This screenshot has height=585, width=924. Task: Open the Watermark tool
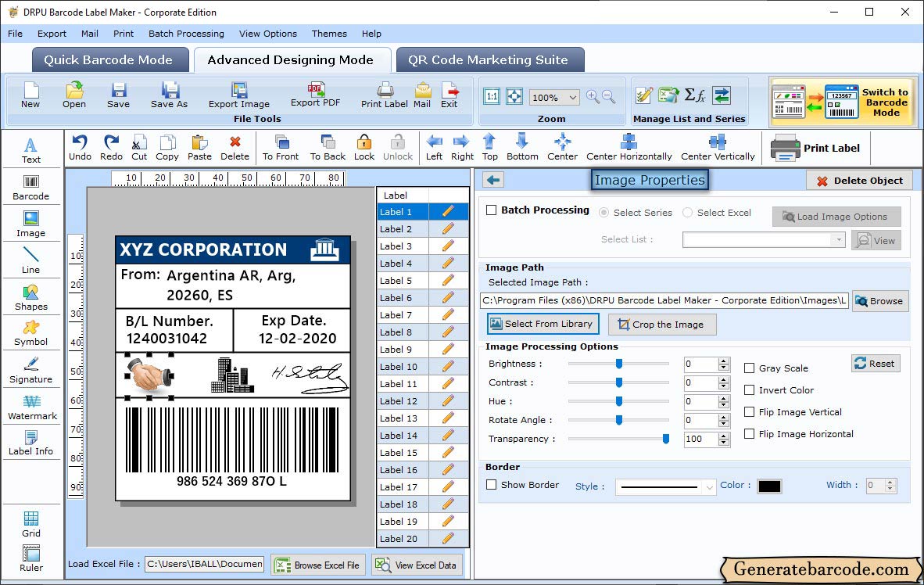click(x=32, y=407)
